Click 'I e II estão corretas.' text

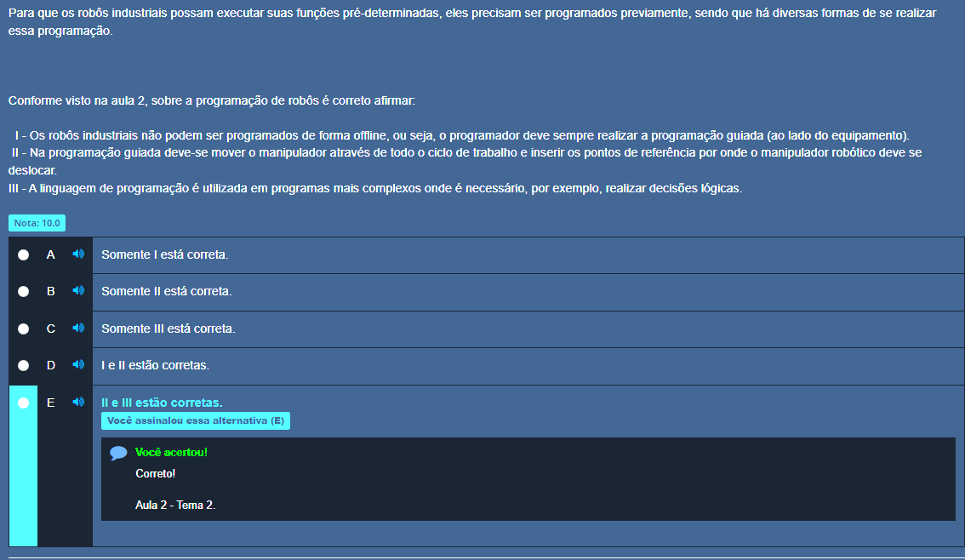(155, 365)
